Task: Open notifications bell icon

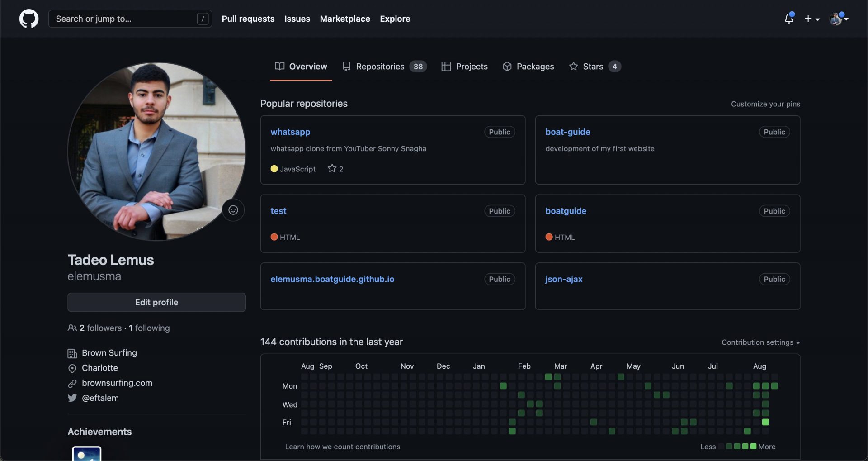Action: coord(789,19)
